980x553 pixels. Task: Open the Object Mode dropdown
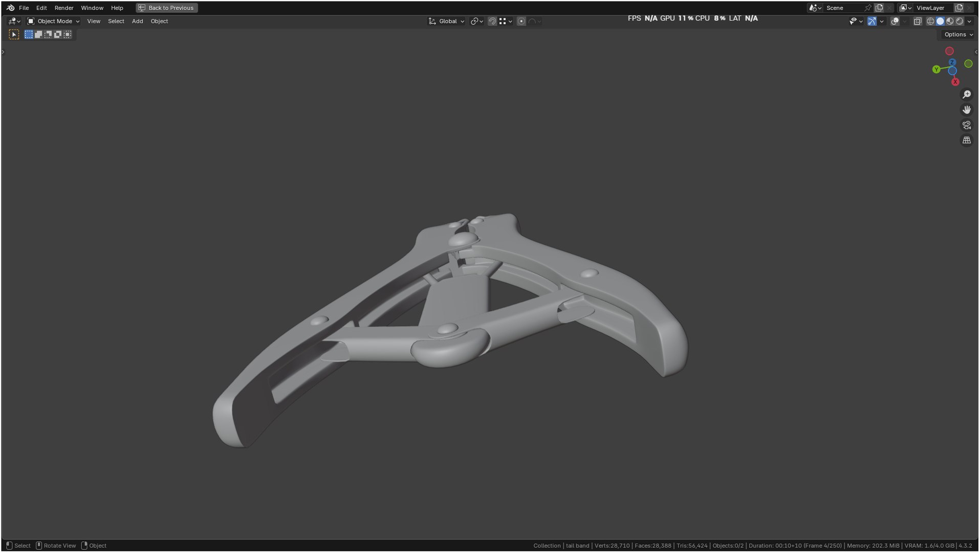point(53,21)
